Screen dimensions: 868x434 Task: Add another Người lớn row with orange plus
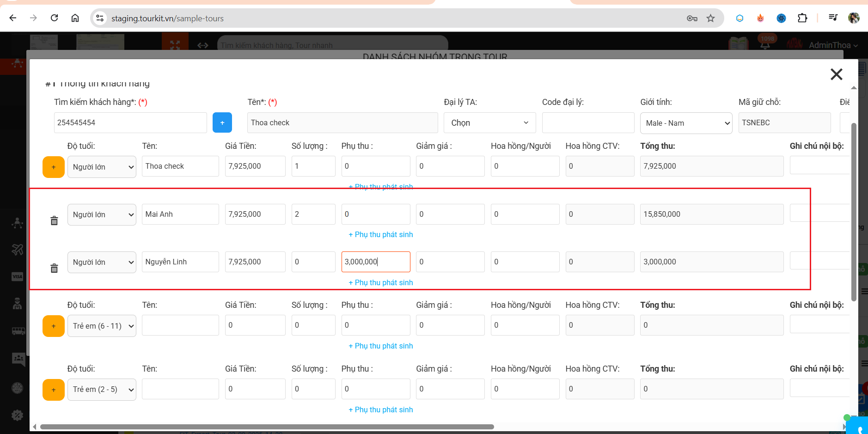pyautogui.click(x=54, y=167)
